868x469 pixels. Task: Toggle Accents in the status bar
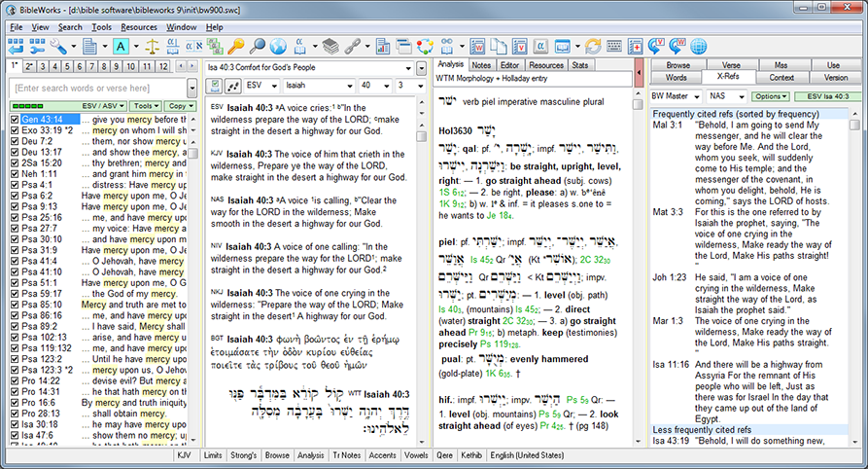(x=383, y=455)
